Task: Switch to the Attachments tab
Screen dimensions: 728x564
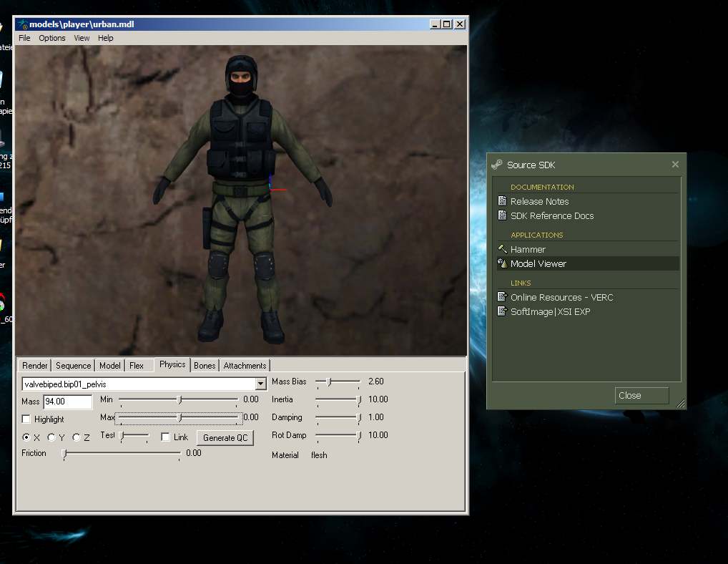Action: pos(245,366)
